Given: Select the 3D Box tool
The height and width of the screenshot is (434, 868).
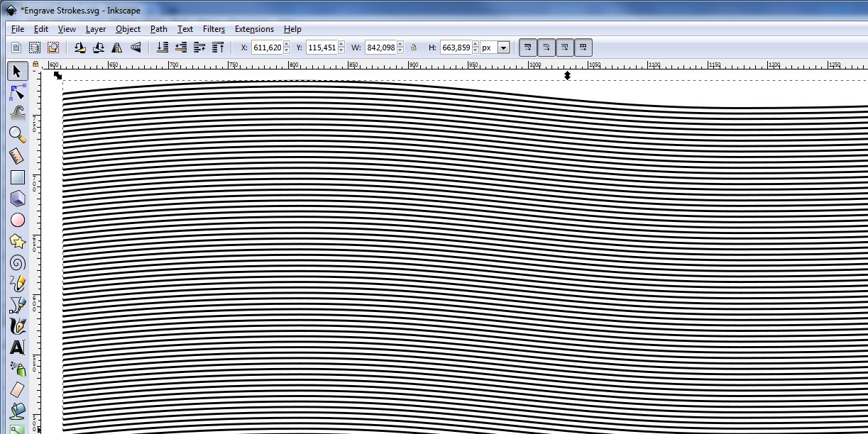Looking at the screenshot, I should pyautogui.click(x=18, y=199).
